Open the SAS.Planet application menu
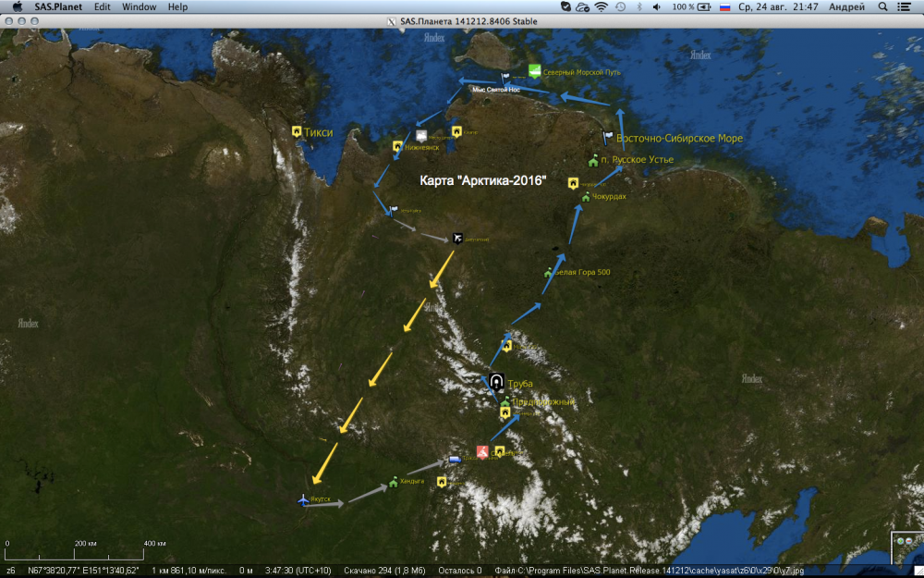 (57, 6)
